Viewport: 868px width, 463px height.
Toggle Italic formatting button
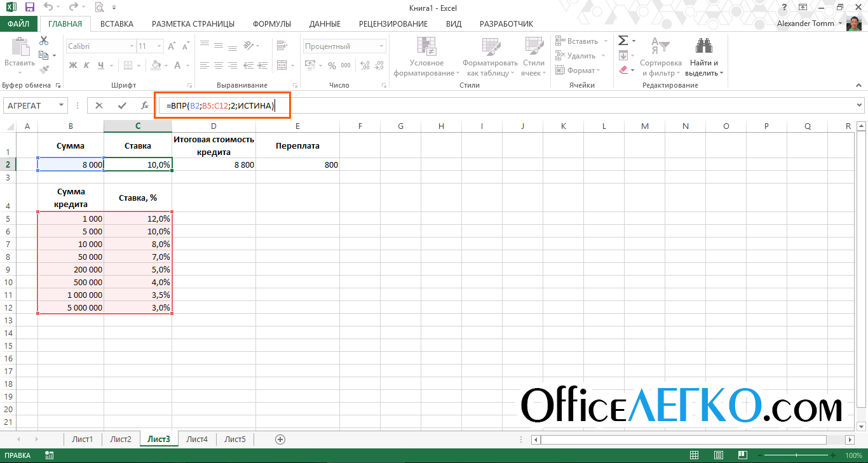coord(87,65)
